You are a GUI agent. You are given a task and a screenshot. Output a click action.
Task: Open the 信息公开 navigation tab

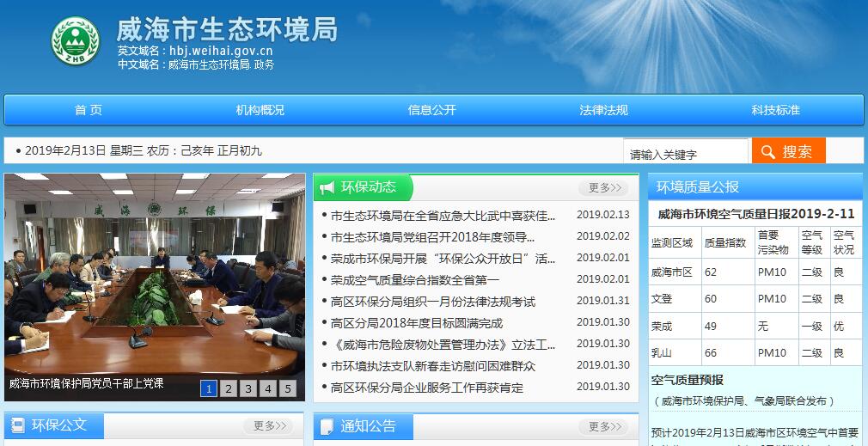[431, 110]
